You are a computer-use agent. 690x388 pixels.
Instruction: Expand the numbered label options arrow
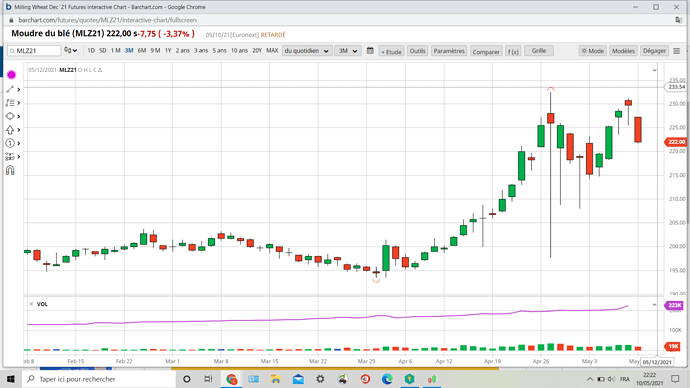(x=19, y=143)
